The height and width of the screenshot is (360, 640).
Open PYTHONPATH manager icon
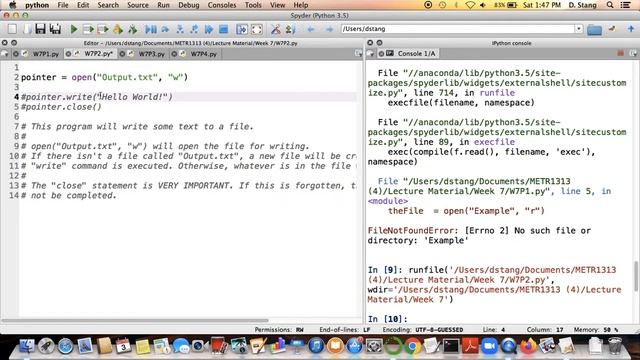click(x=291, y=29)
